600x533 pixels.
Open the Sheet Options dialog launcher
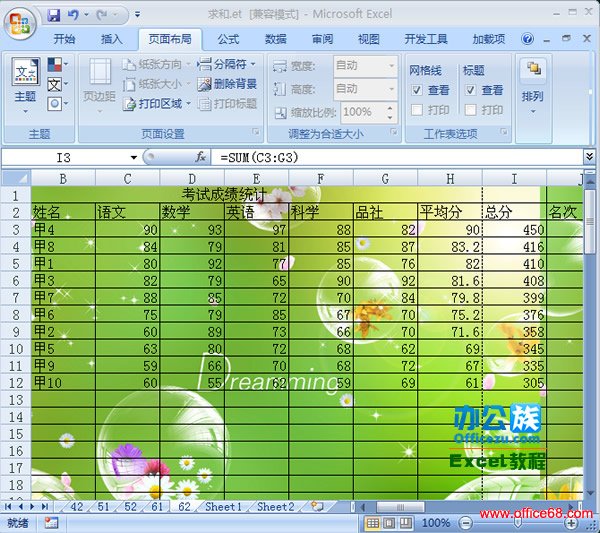pyautogui.click(x=504, y=132)
